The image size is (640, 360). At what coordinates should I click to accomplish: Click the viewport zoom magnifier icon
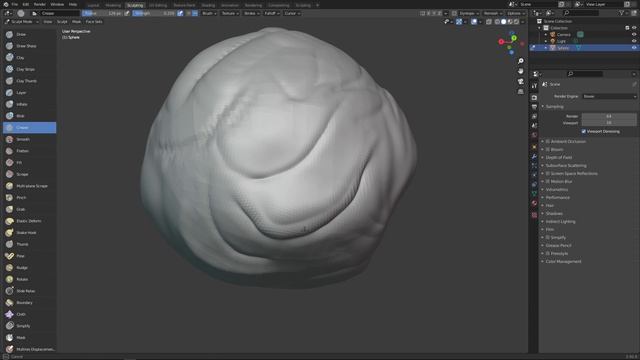(520, 61)
